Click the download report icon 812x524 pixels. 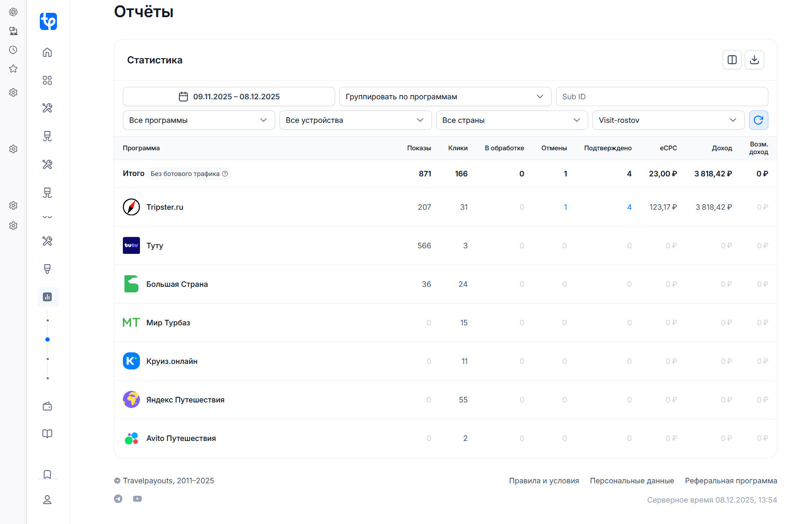click(x=754, y=60)
